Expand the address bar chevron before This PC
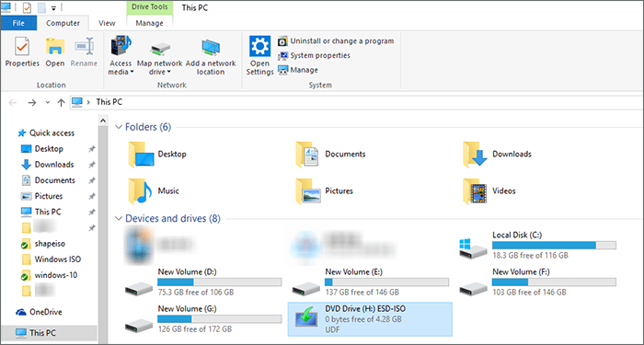The image size is (644, 345). coord(88,102)
